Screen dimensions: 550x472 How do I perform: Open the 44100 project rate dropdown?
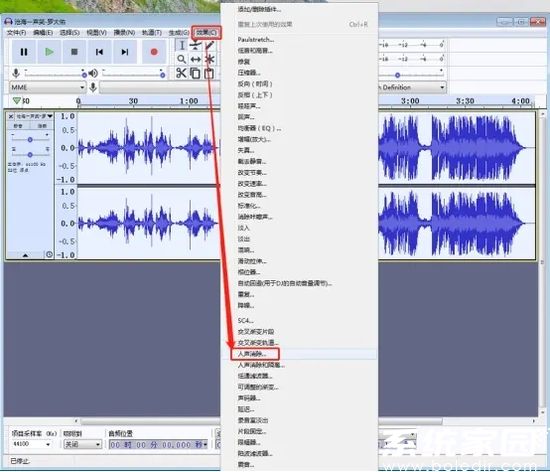31,444
